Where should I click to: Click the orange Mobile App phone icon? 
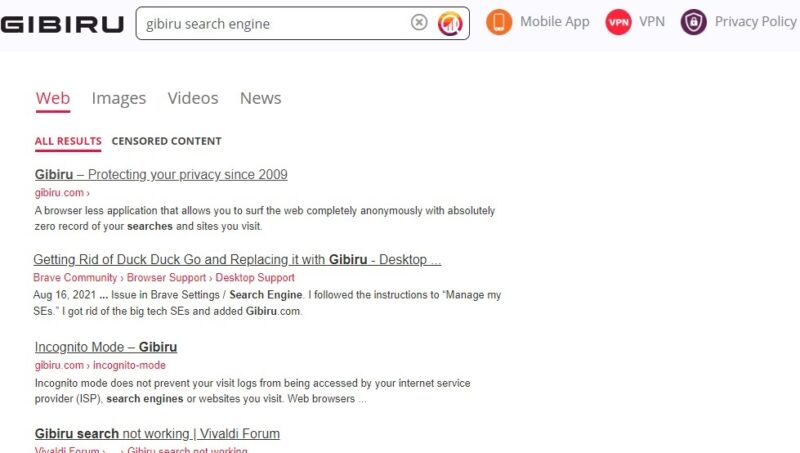click(498, 22)
